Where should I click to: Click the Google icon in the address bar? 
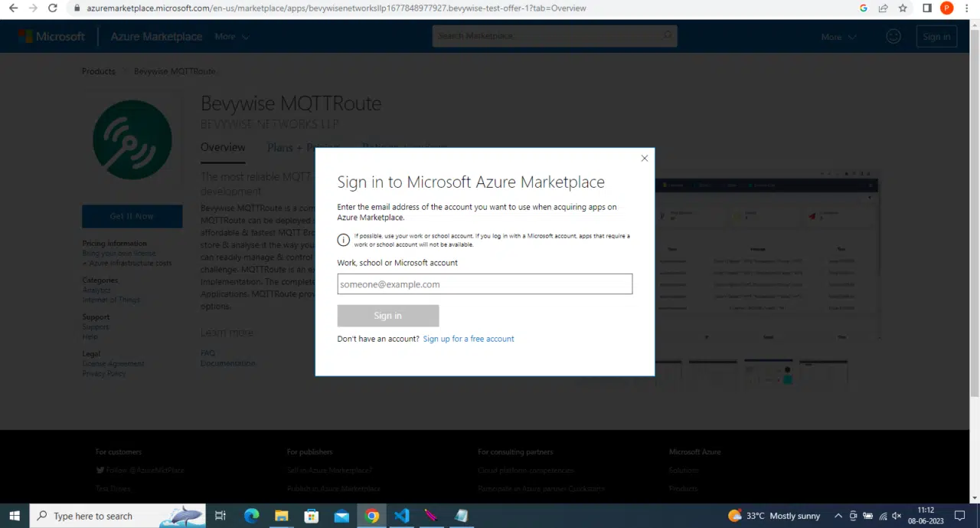coord(864,8)
